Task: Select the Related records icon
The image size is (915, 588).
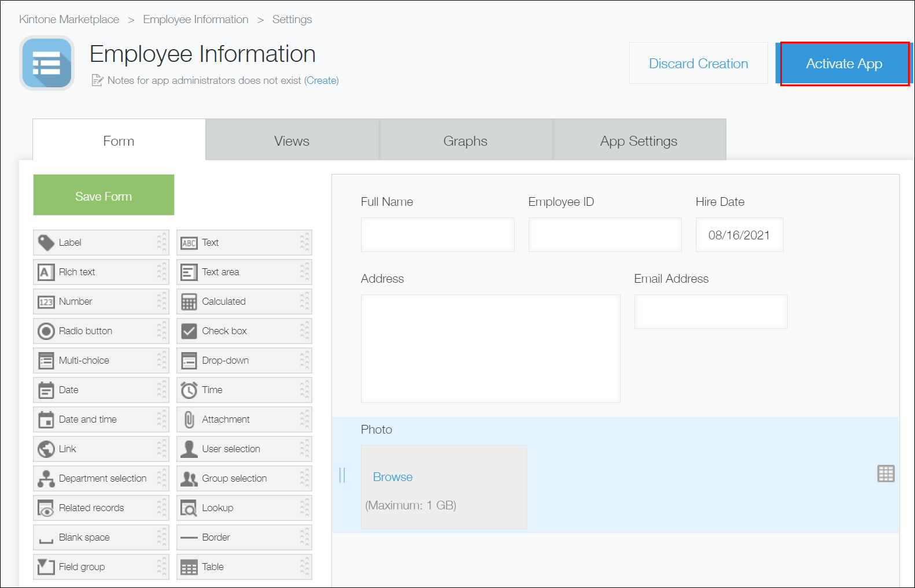Action: click(46, 508)
